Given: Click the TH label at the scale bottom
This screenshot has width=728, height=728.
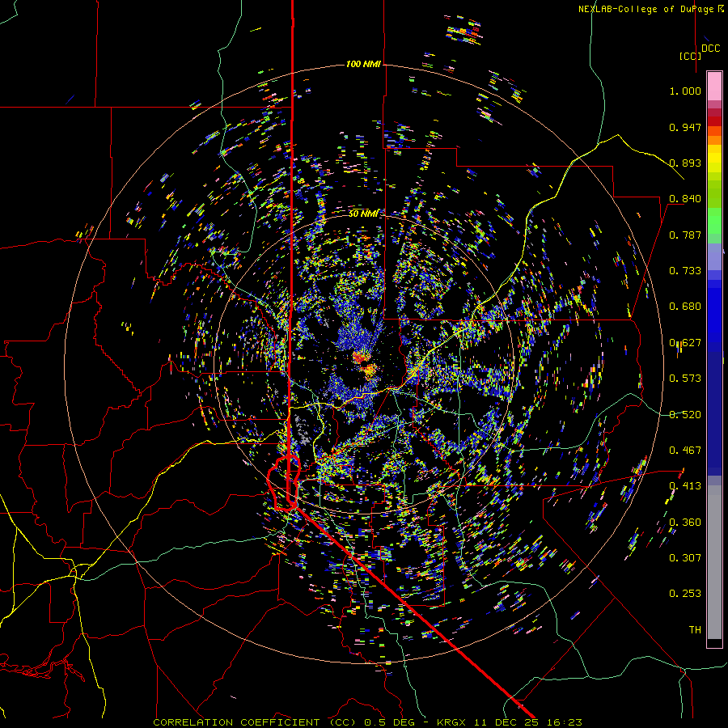Looking at the screenshot, I should pyautogui.click(x=695, y=630).
